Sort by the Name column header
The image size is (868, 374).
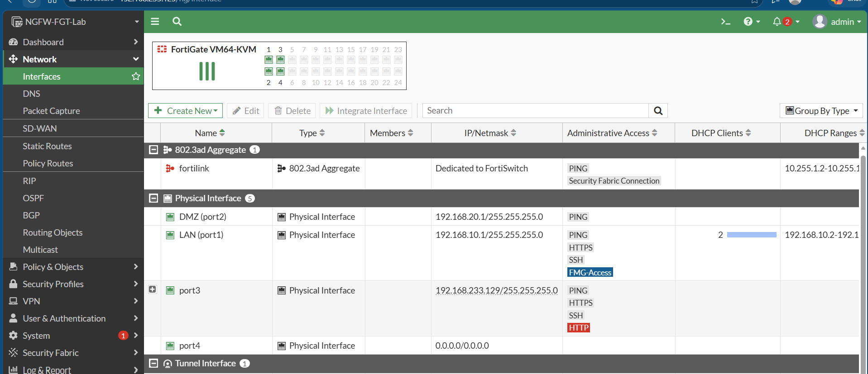[210, 133]
